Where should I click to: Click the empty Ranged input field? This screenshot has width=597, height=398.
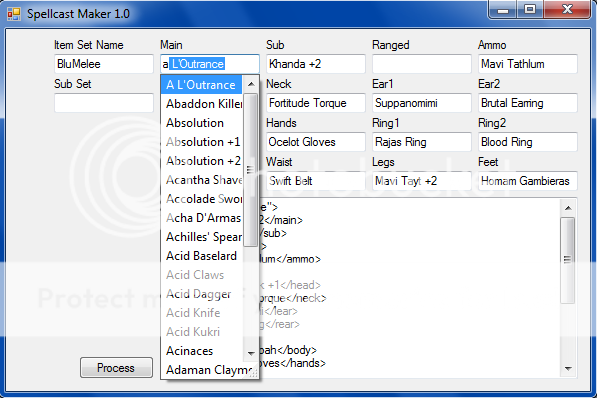click(x=421, y=64)
